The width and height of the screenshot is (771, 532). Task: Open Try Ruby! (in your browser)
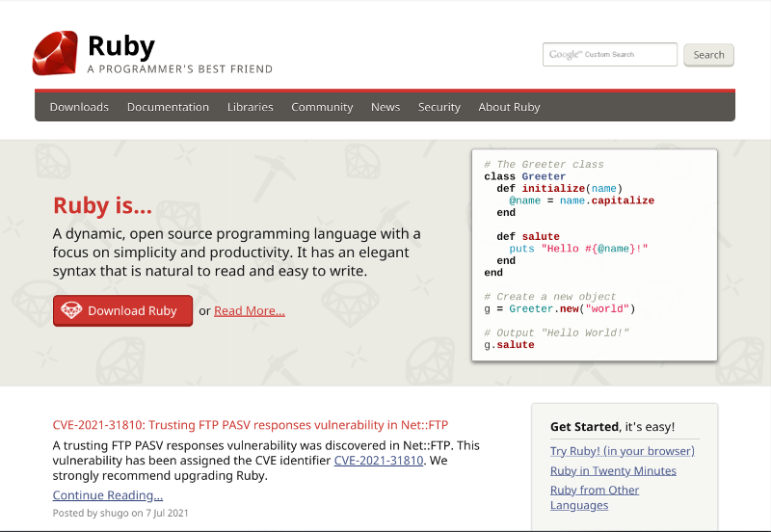tap(622, 451)
